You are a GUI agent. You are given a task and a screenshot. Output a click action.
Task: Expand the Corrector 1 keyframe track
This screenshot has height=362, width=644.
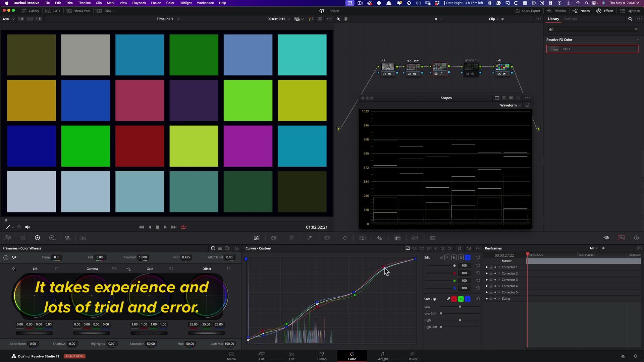tap(499, 267)
